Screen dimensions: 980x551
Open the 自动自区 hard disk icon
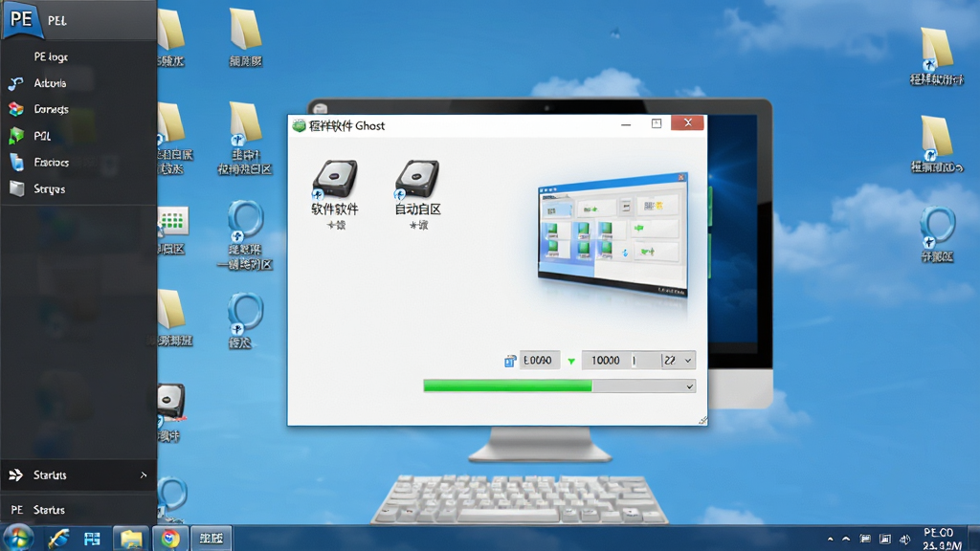pos(417,180)
